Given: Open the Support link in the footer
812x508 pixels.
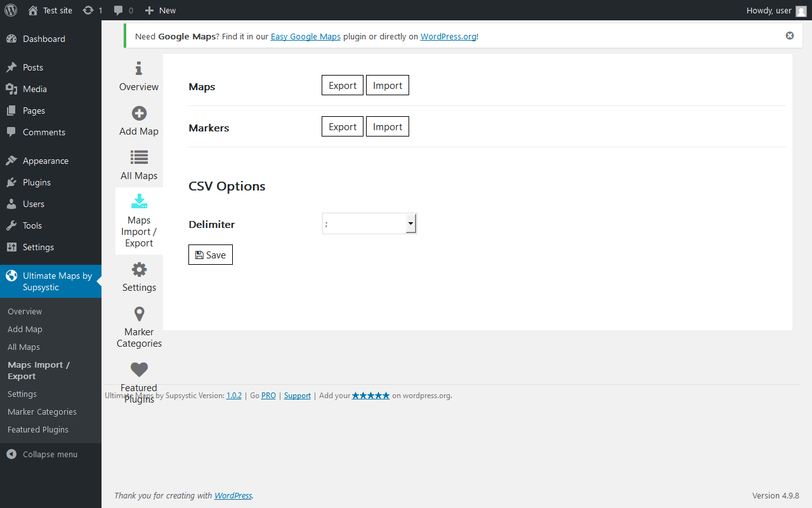Looking at the screenshot, I should pyautogui.click(x=298, y=395).
